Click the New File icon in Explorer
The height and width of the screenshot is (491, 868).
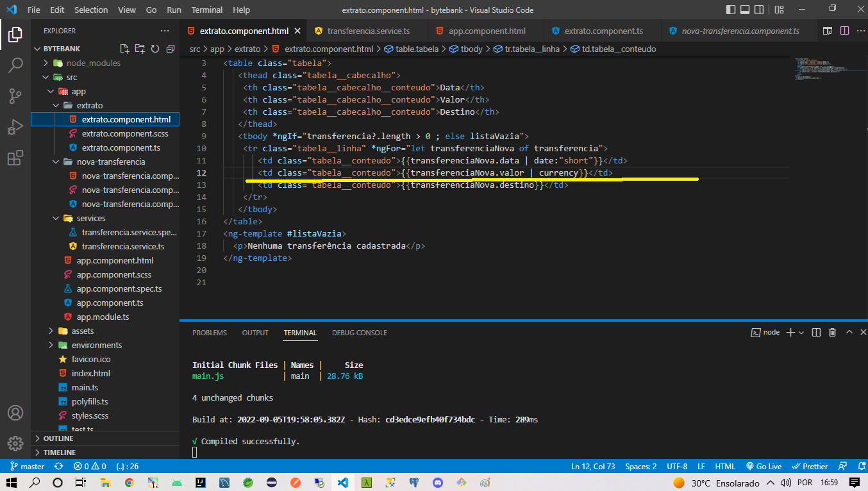point(124,49)
